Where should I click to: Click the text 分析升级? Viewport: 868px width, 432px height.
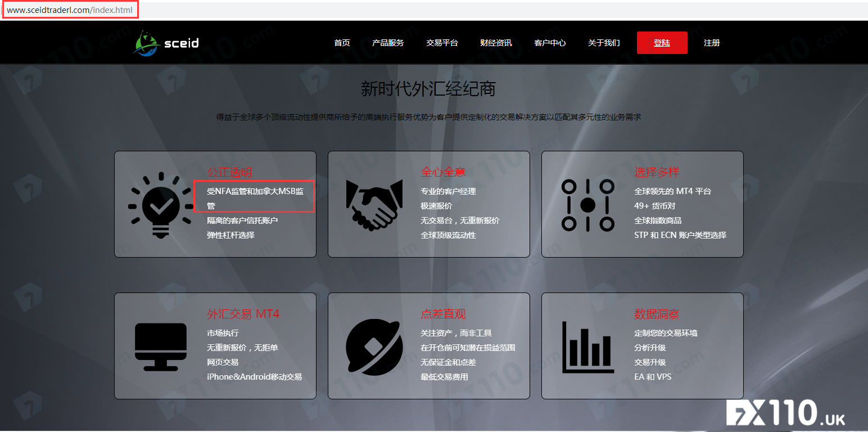coord(650,348)
